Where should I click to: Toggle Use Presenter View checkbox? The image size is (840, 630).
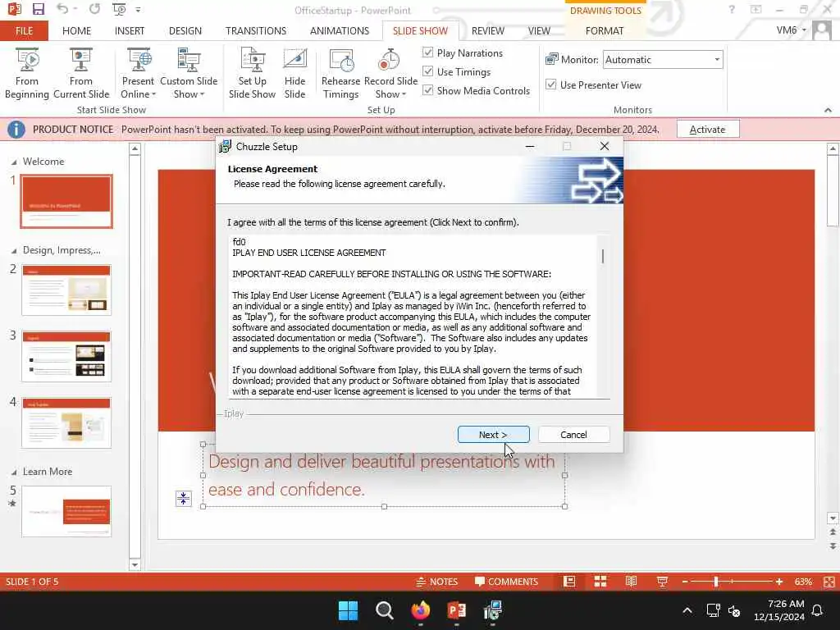tap(550, 84)
